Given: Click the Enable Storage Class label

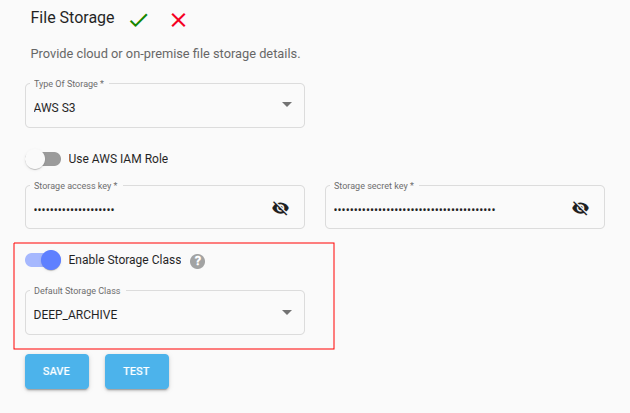Looking at the screenshot, I should 124,260.
